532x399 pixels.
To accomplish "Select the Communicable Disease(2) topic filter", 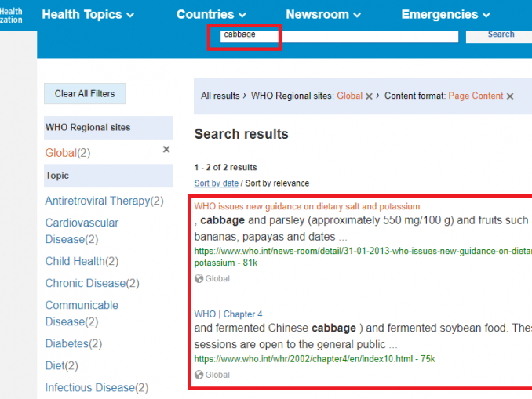I will pos(82,314).
